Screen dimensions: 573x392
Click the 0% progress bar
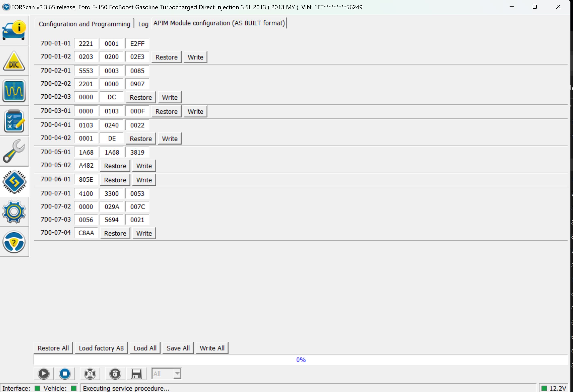point(300,360)
